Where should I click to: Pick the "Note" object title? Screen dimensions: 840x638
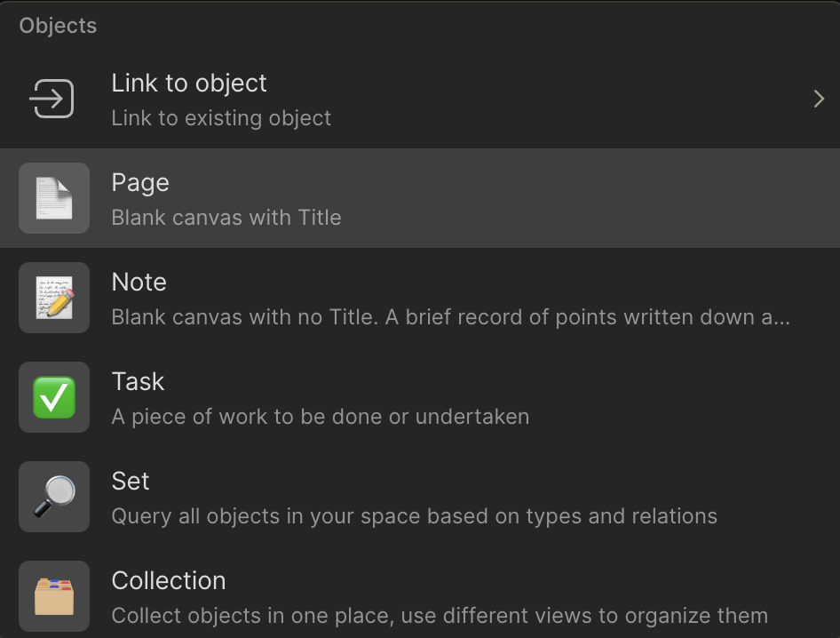(x=139, y=283)
